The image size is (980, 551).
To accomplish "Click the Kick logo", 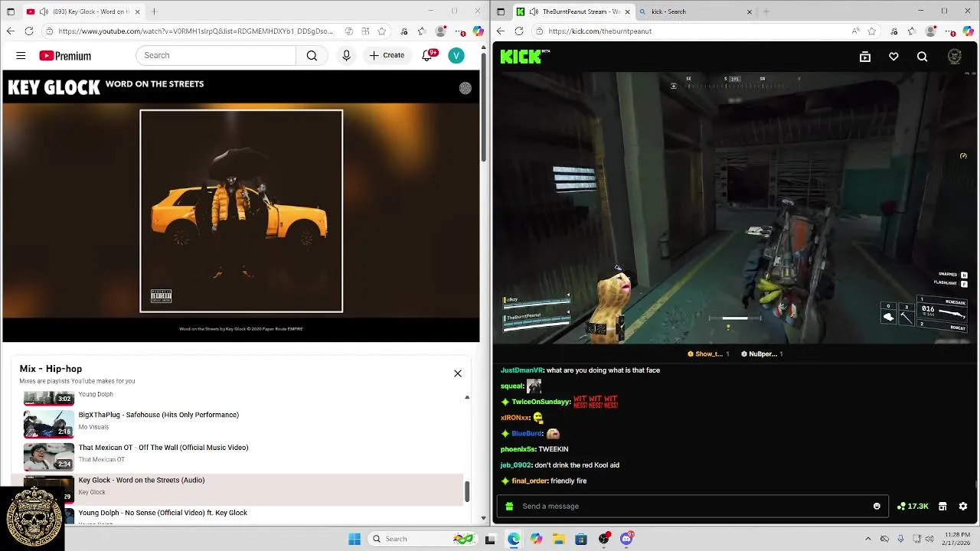I will (524, 56).
